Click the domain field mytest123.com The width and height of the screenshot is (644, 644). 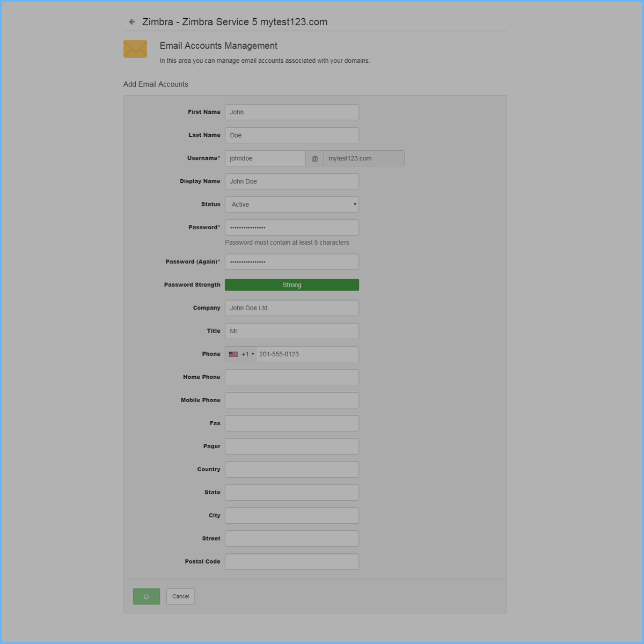pyautogui.click(x=364, y=158)
